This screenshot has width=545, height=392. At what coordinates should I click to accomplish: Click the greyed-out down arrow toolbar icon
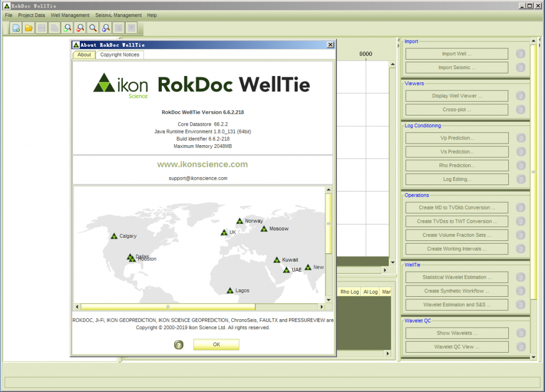[x=132, y=28]
